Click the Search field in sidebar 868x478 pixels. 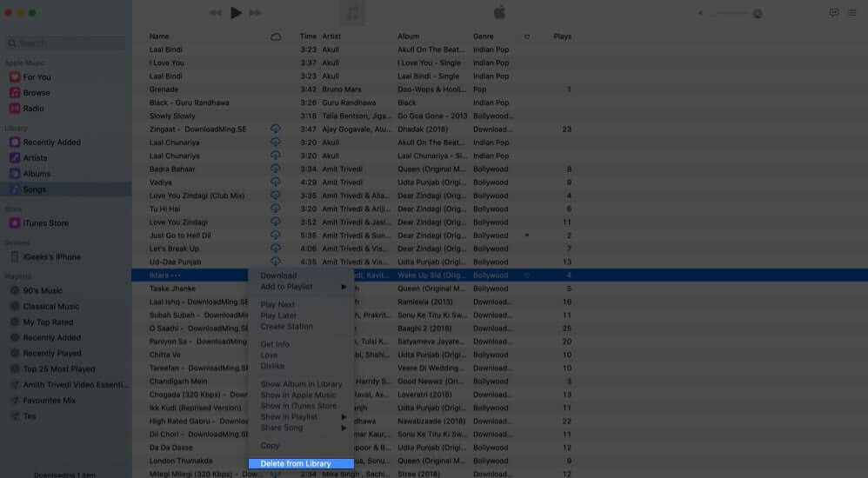pyautogui.click(x=65, y=43)
